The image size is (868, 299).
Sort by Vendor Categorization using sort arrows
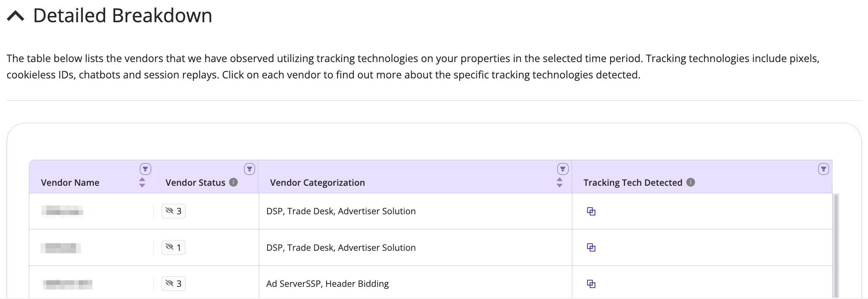[x=559, y=182]
